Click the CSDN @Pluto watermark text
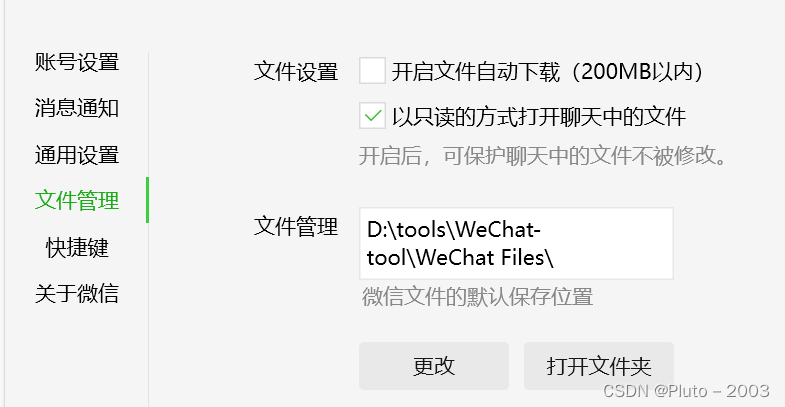 [686, 390]
